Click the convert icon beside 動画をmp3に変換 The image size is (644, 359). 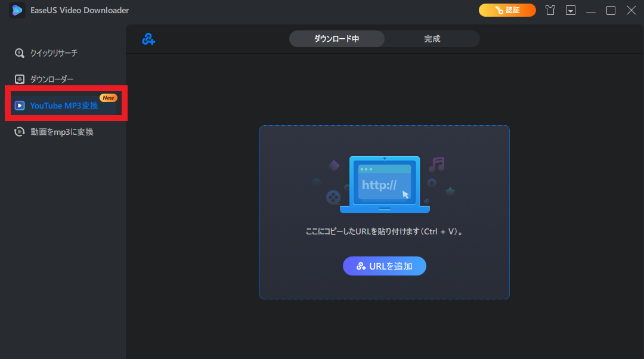pyautogui.click(x=19, y=132)
